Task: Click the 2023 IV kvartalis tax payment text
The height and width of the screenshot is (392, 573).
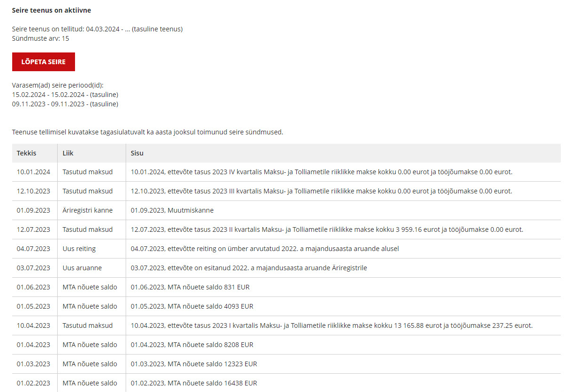Action: pos(322,172)
